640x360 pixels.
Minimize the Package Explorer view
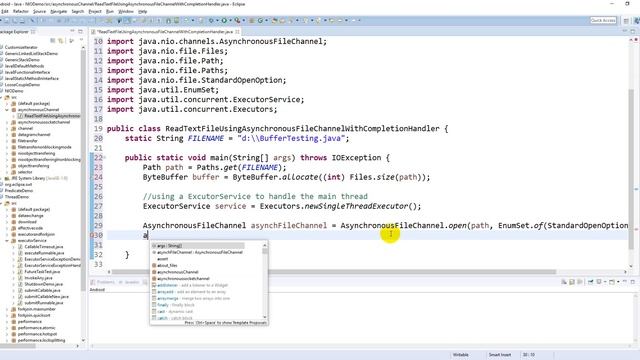point(73,31)
